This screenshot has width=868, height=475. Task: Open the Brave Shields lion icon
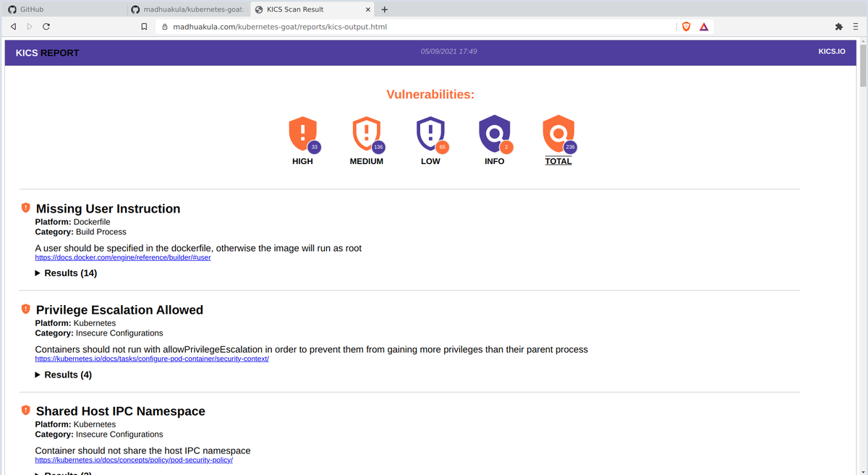pos(686,27)
